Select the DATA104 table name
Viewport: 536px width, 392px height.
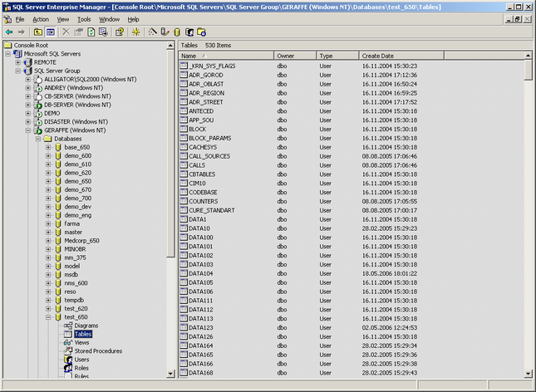point(200,273)
